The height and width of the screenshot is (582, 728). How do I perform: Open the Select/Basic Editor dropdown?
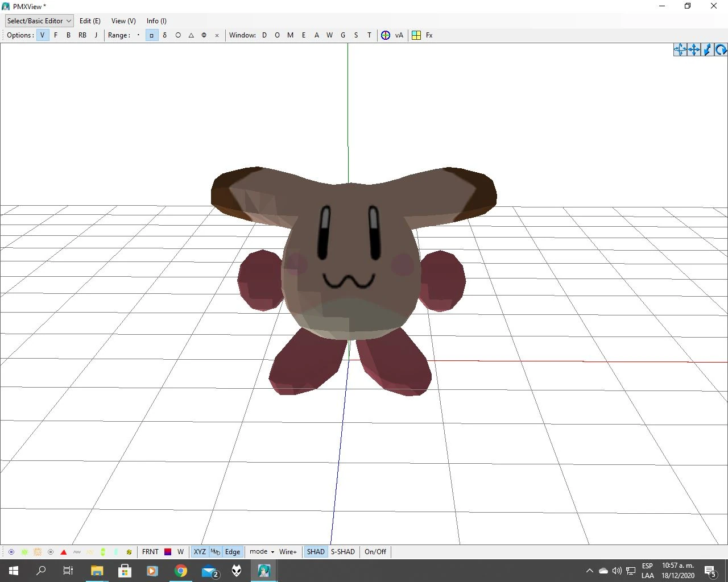coord(39,21)
